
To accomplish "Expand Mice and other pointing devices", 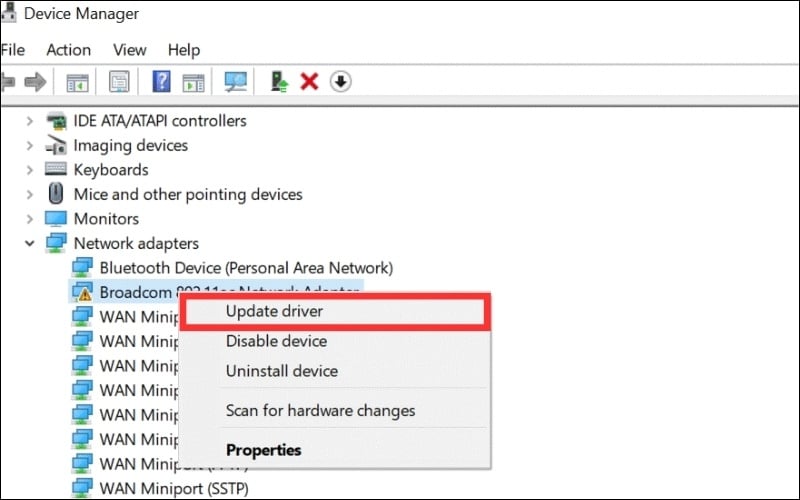I will (x=30, y=194).
